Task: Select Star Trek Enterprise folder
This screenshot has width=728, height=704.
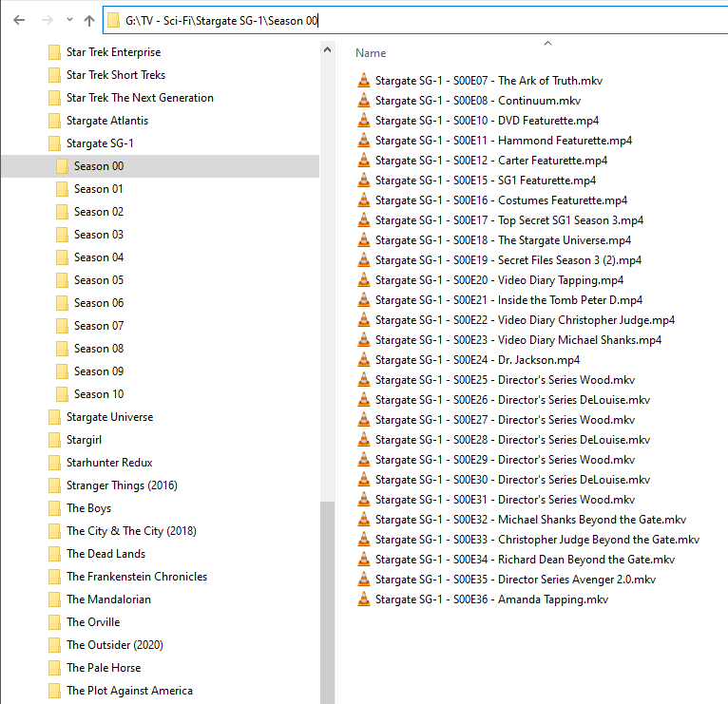Action: coord(113,52)
